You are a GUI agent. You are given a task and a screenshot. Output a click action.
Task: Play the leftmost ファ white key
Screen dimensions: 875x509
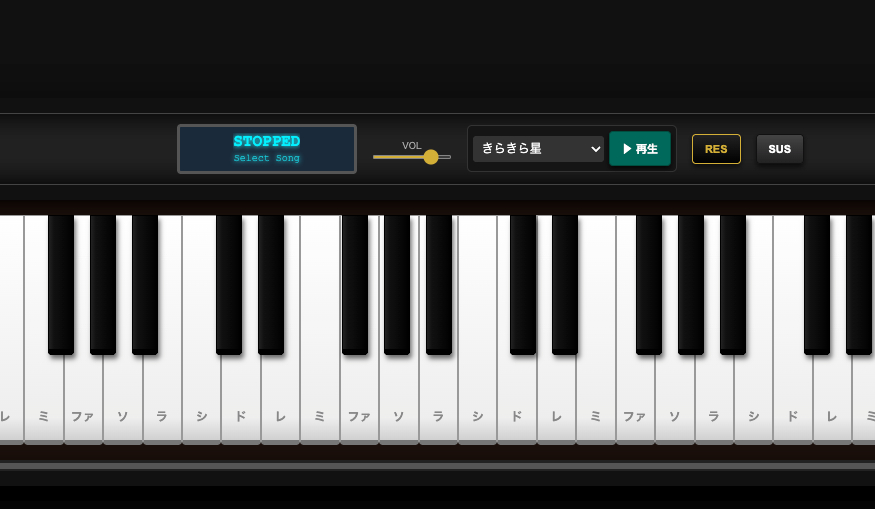point(83,399)
